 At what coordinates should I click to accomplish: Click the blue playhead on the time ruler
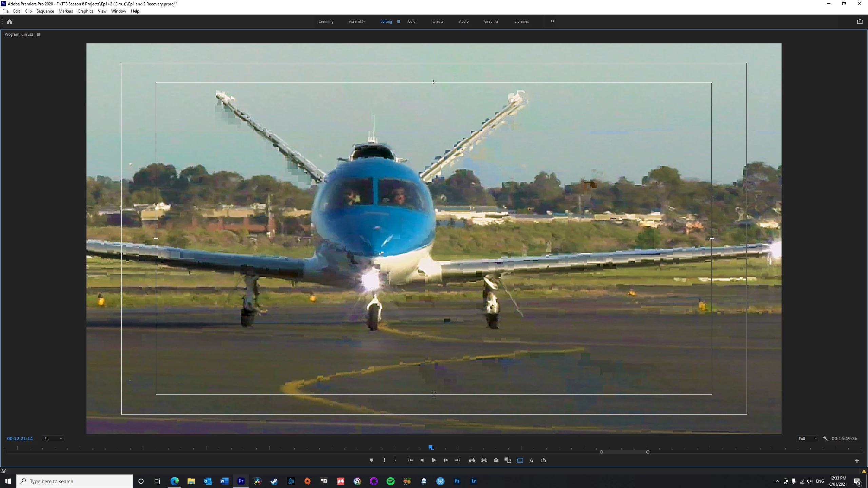coord(431,448)
